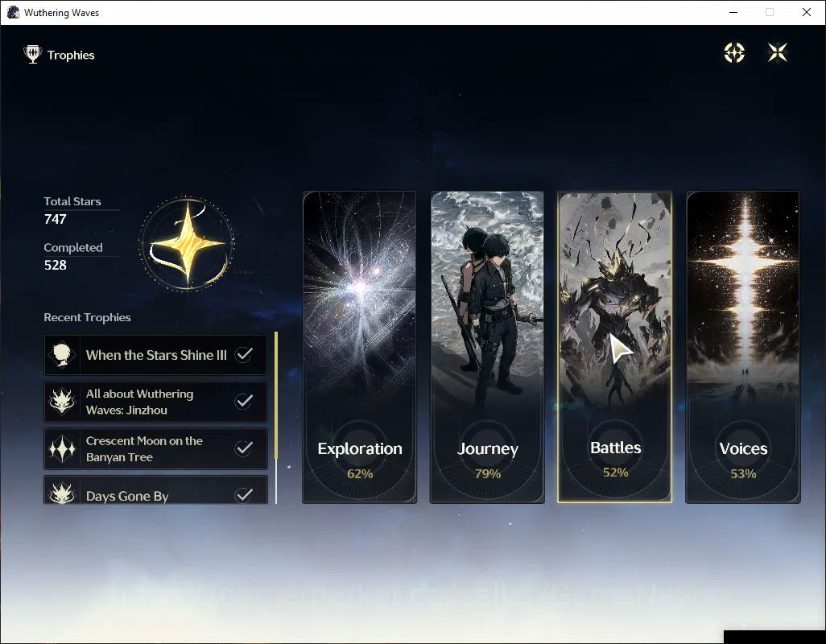Screen dimensions: 826x644
Task: Select All about Wuthering Waves: Jinzhou trophy
Action: pyautogui.click(x=155, y=402)
